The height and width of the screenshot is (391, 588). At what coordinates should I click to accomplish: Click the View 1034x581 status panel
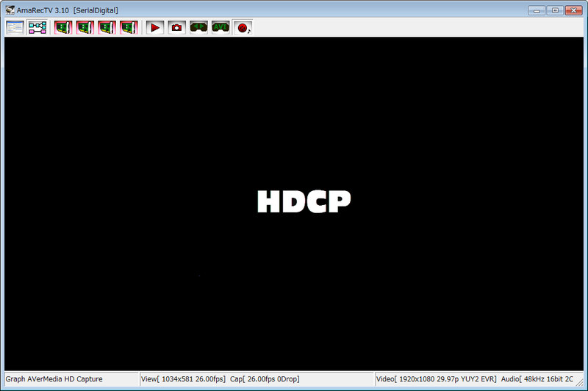coord(183,379)
